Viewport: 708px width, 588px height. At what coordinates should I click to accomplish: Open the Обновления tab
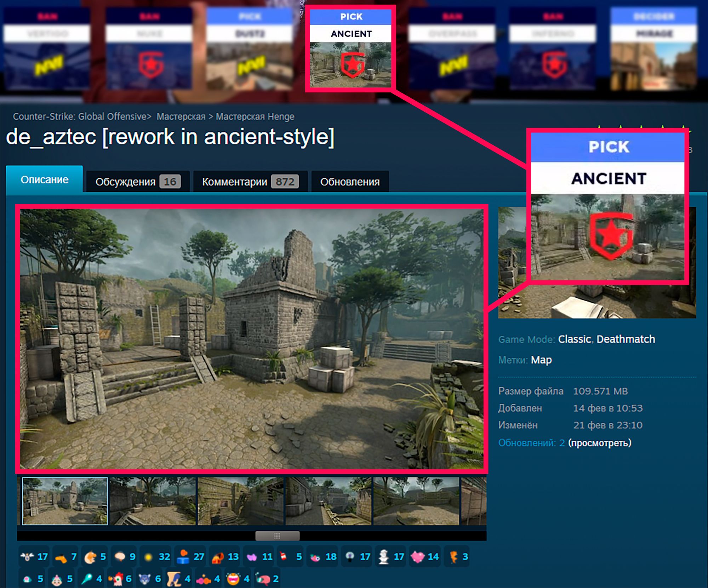click(x=350, y=182)
